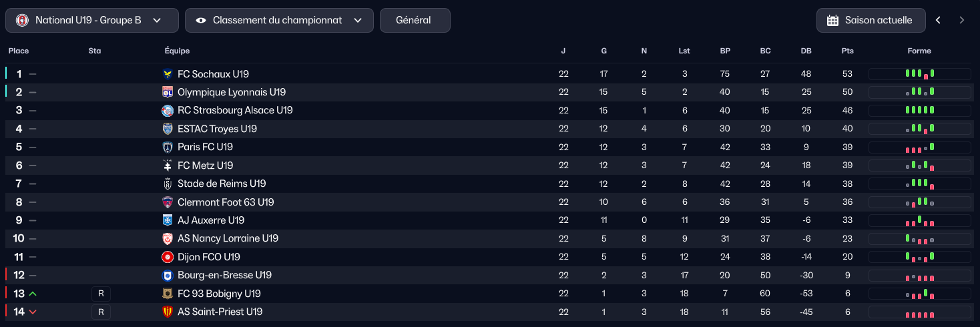980x327 pixels.
Task: Click the Dijon FCO U19 crest icon
Action: point(168,257)
